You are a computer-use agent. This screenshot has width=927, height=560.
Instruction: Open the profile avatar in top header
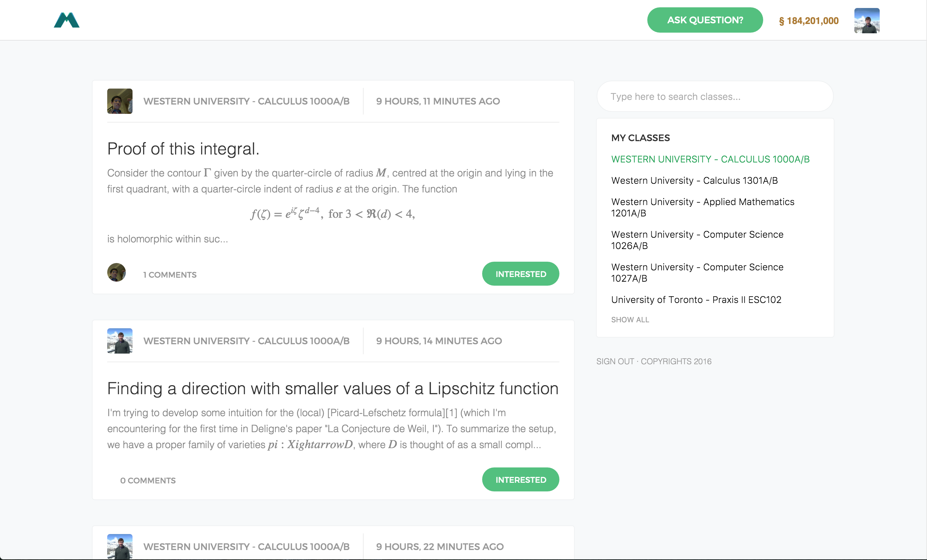coord(866,20)
